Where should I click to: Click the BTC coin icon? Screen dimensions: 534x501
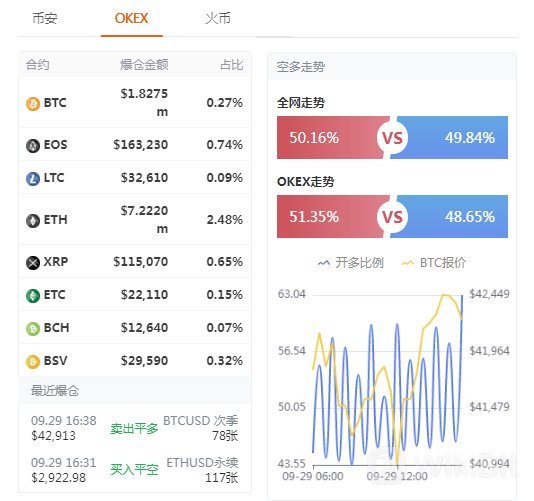(x=33, y=104)
